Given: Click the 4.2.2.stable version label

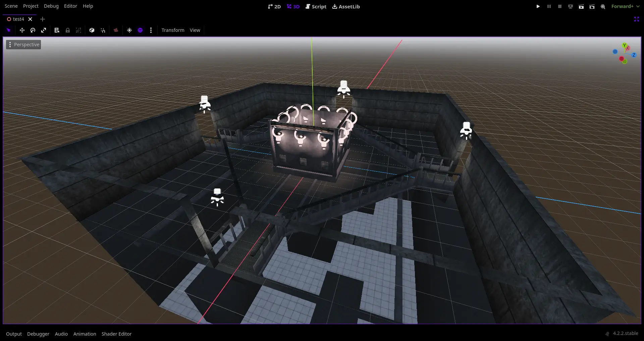Looking at the screenshot, I should tap(626, 333).
